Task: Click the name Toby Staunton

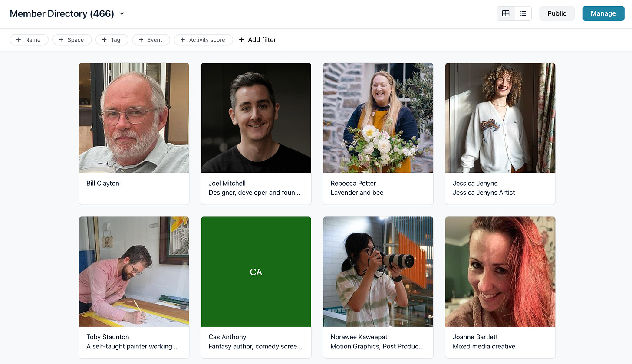Action: pyautogui.click(x=108, y=337)
